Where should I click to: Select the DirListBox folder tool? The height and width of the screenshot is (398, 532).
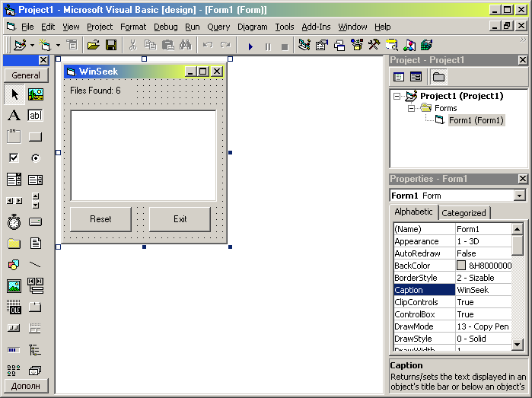click(14, 244)
